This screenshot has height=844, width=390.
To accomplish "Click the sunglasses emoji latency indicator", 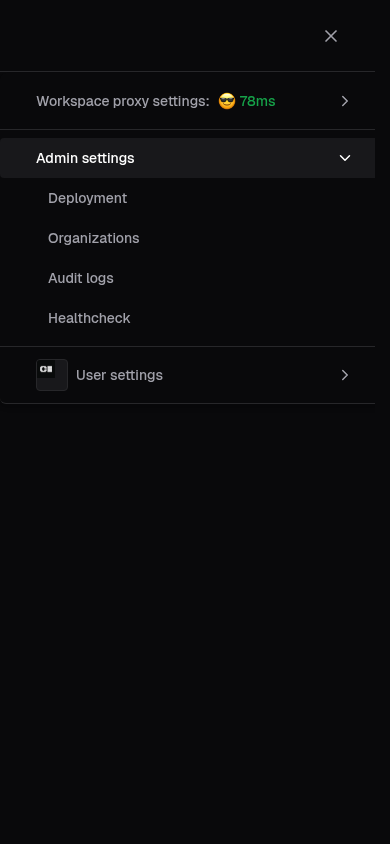I will pyautogui.click(x=227, y=101).
